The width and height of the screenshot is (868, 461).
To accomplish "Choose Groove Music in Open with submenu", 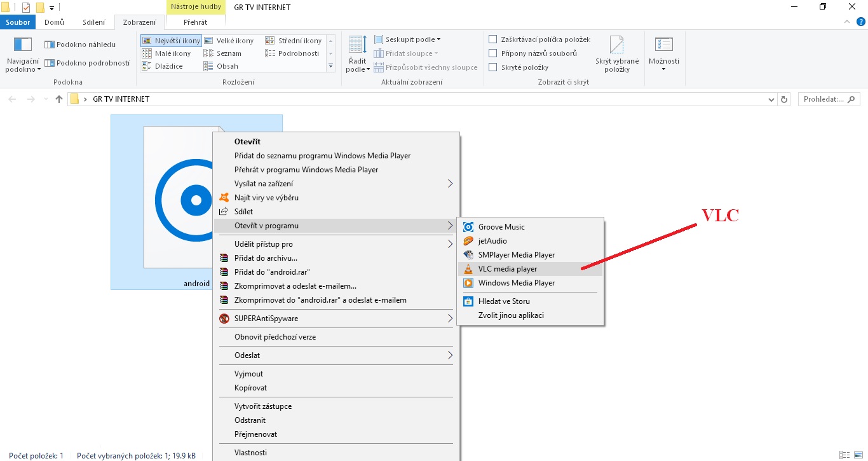I will [x=530, y=227].
